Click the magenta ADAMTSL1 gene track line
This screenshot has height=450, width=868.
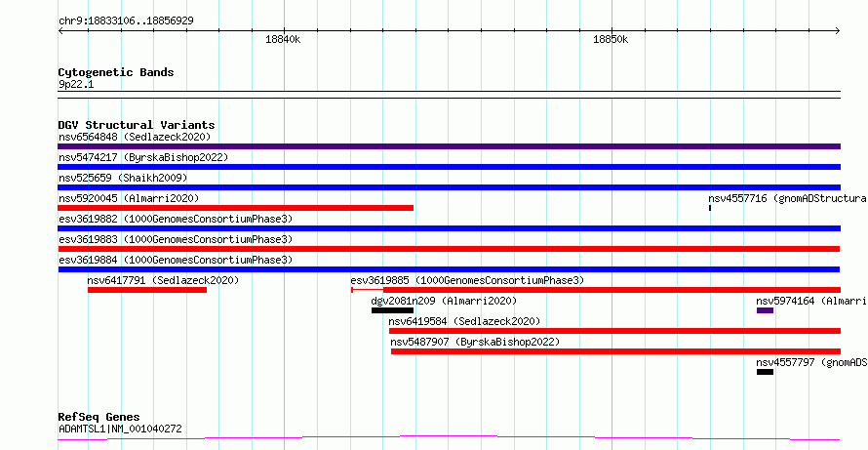pyautogui.click(x=449, y=438)
